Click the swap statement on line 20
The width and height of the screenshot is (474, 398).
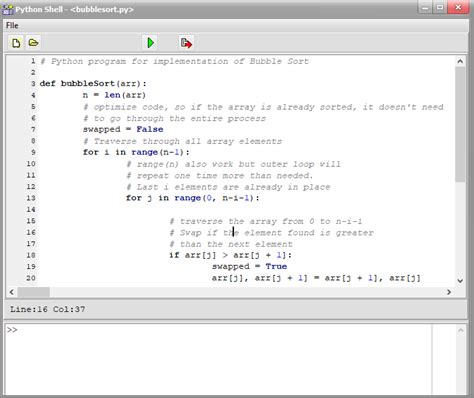coord(316,278)
